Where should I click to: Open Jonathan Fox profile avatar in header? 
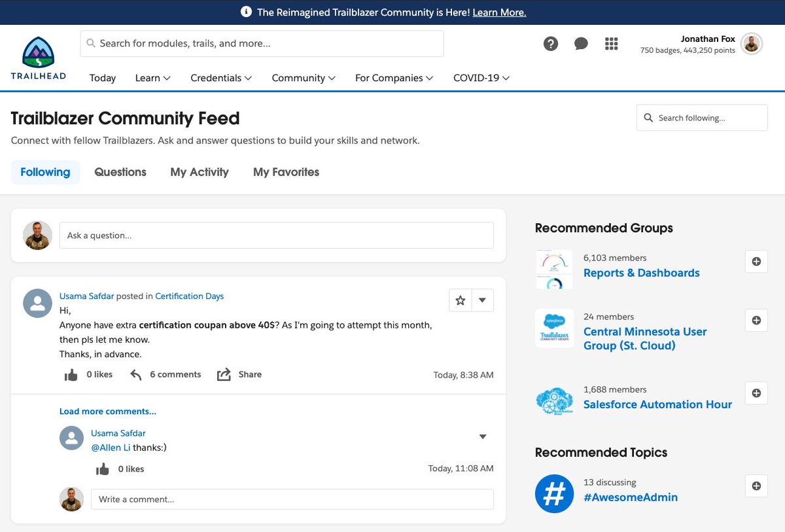tap(752, 44)
